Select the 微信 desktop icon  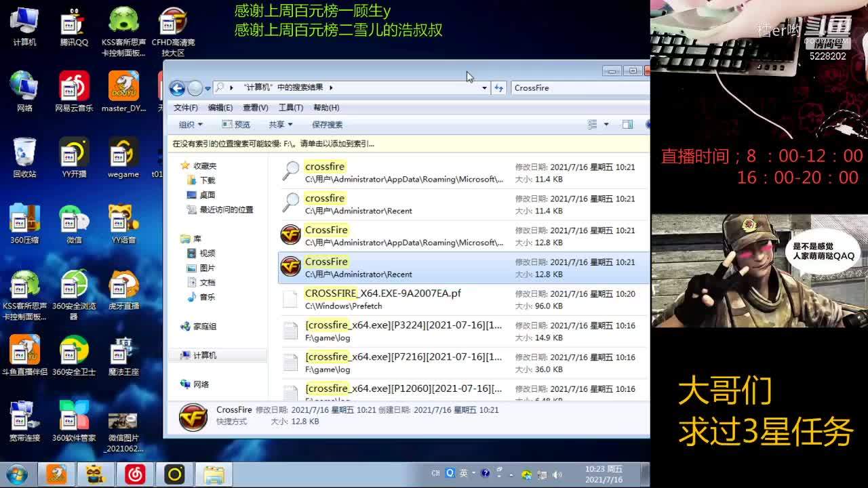click(x=74, y=224)
